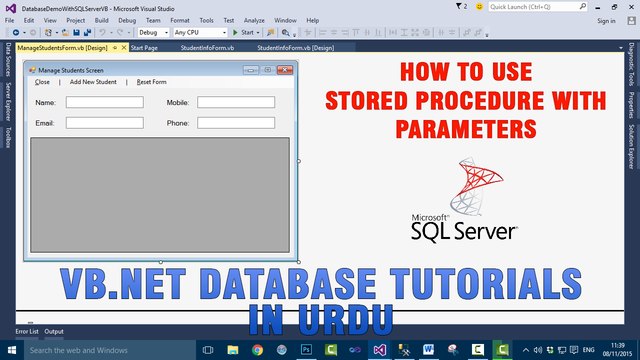The image size is (640, 360).
Task: Expand the Start button dropdown arrow
Action: point(258,33)
